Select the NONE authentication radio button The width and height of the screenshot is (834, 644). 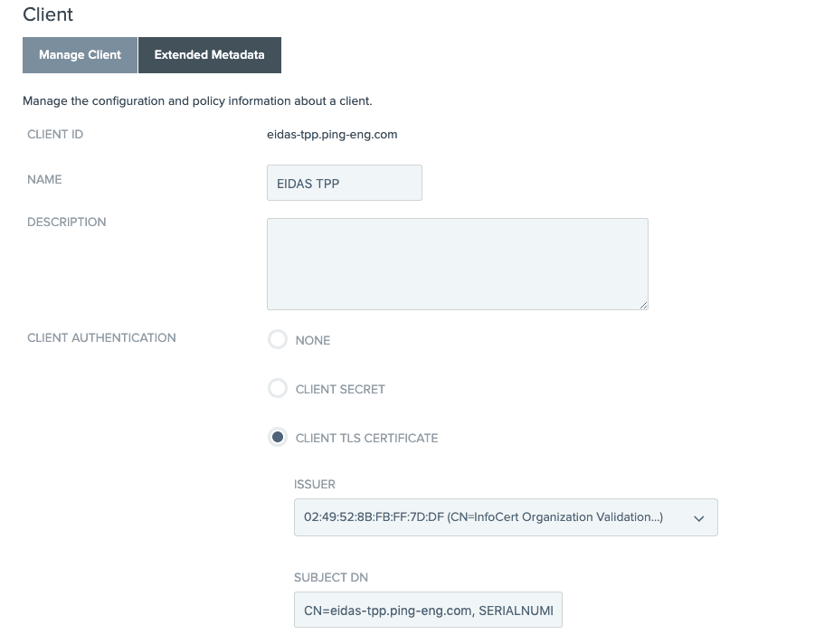(x=277, y=339)
